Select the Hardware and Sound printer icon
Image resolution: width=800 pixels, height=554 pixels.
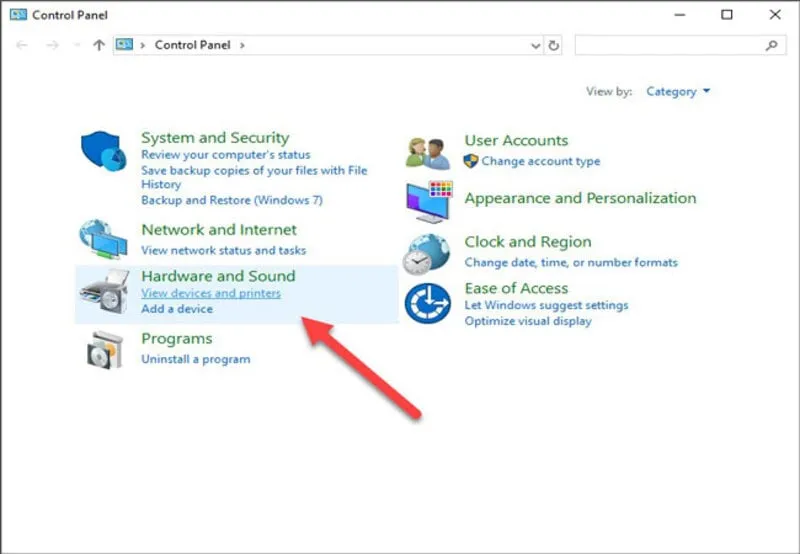click(x=104, y=291)
